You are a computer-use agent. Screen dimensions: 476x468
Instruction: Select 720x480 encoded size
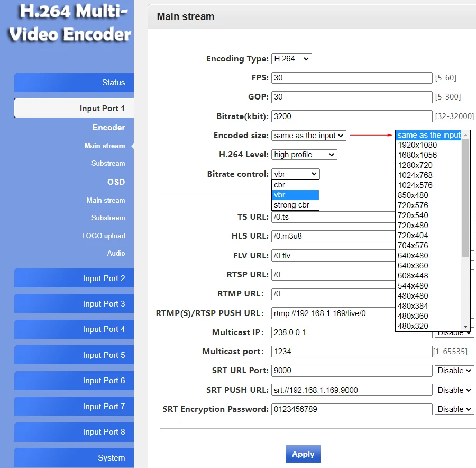point(428,225)
